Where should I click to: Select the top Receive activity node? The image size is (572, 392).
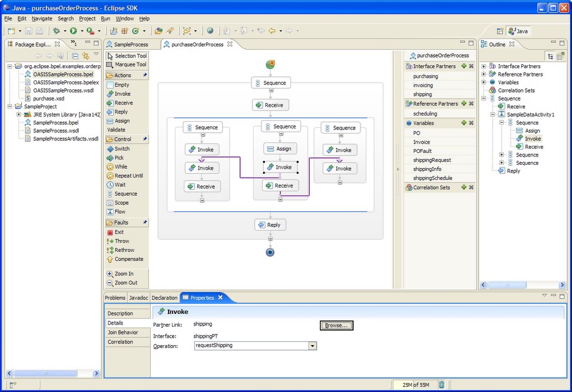click(x=270, y=105)
